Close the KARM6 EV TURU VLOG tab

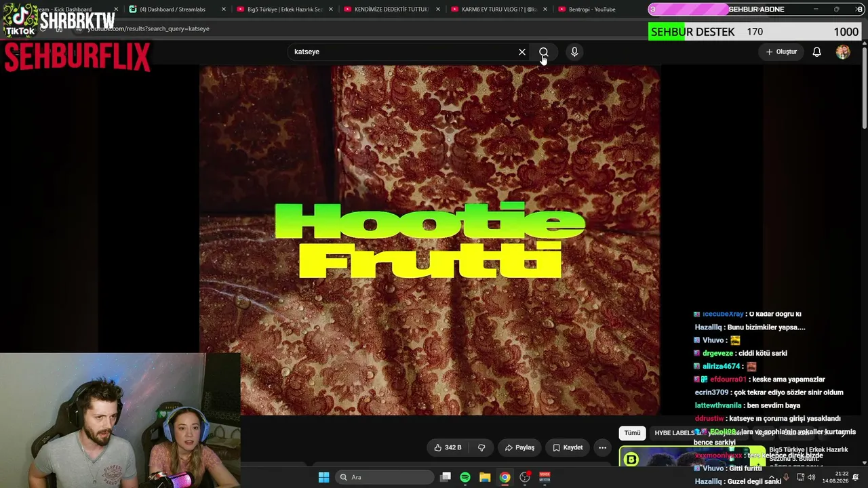pyautogui.click(x=545, y=9)
